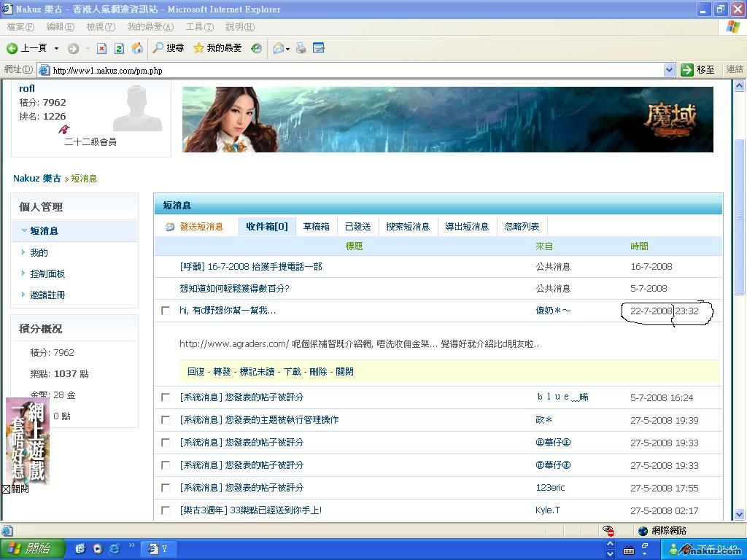Click the 回復 reply link
The height and width of the screenshot is (560, 747).
[x=196, y=372]
